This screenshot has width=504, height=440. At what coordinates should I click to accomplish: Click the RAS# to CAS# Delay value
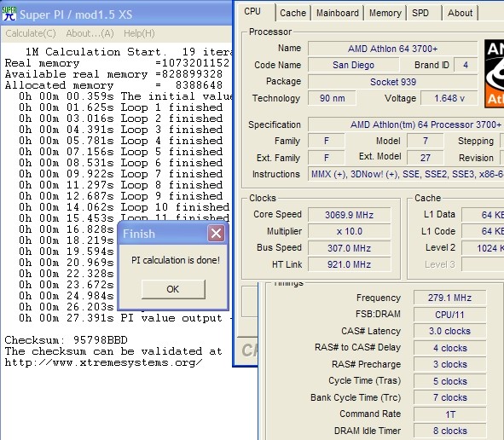pos(449,348)
